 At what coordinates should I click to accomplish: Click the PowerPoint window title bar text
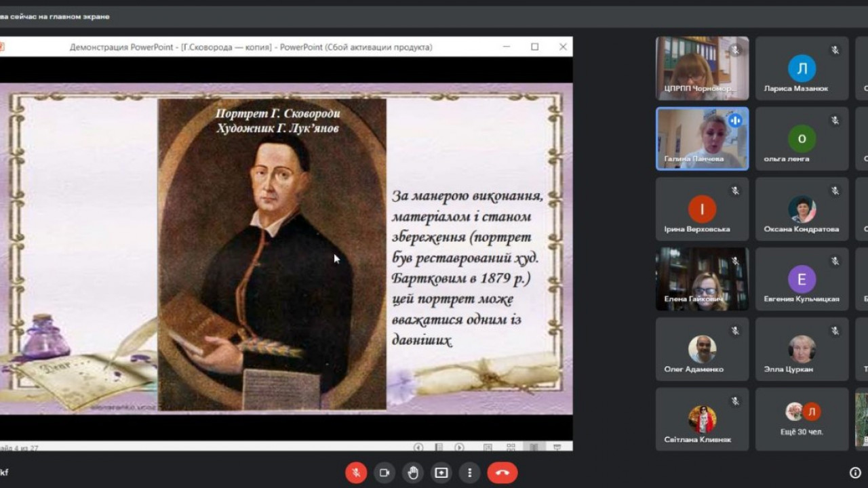click(x=251, y=47)
